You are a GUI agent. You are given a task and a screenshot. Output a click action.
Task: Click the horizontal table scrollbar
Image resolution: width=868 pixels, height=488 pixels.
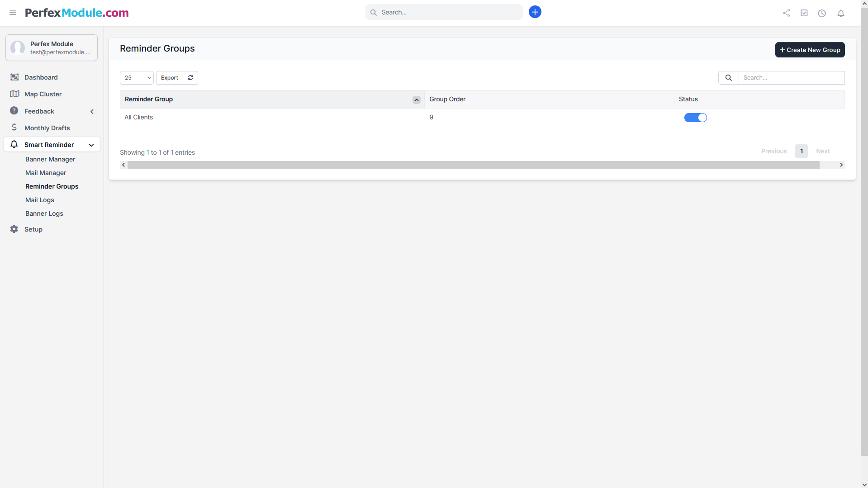[473, 165]
